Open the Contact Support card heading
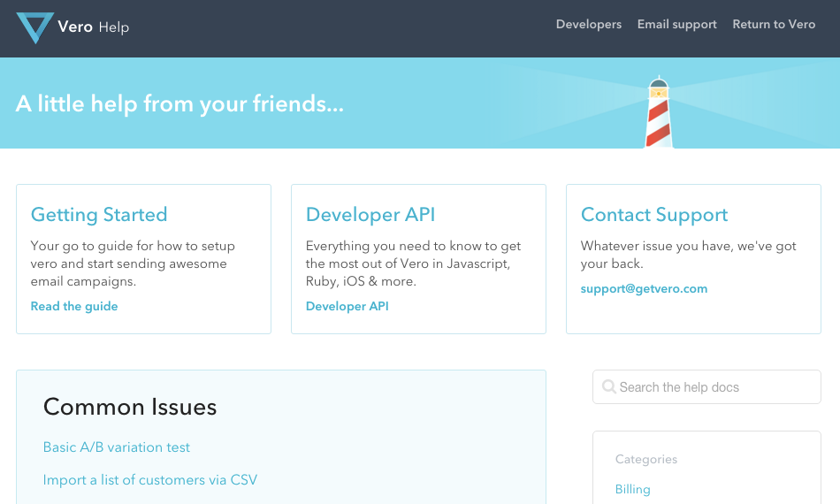The image size is (840, 504). tap(654, 215)
